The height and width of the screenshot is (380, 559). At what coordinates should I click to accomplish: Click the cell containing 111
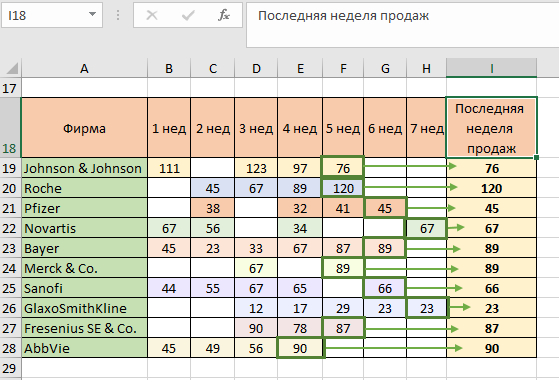[169, 168]
